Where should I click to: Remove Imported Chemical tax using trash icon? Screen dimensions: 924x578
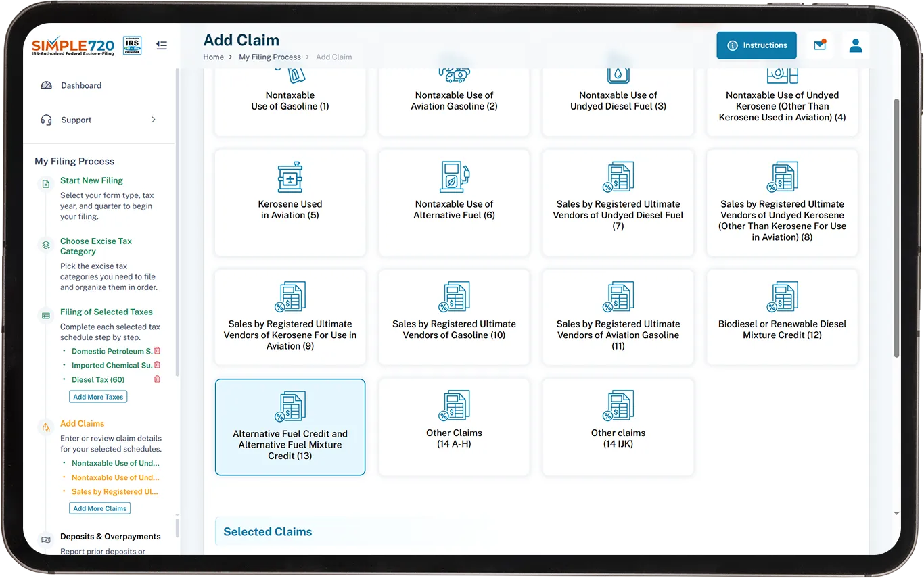(157, 365)
